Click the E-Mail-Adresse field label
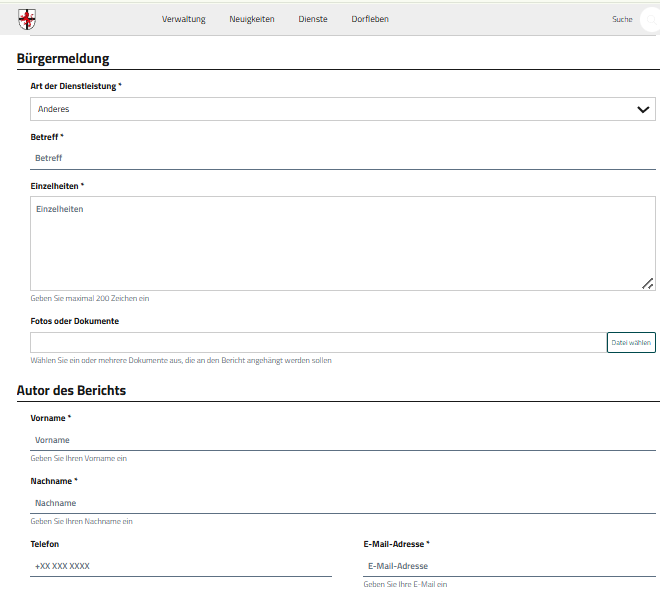The width and height of the screenshot is (660, 592). [x=396, y=544]
